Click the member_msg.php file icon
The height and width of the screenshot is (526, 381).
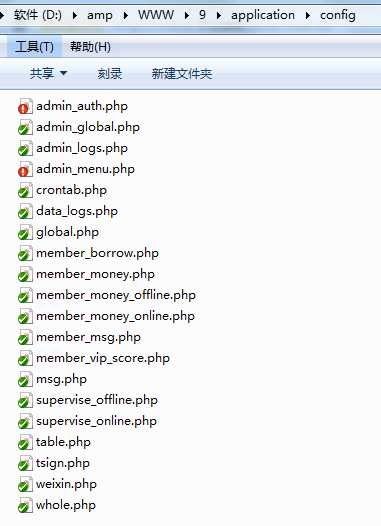[x=25, y=337]
